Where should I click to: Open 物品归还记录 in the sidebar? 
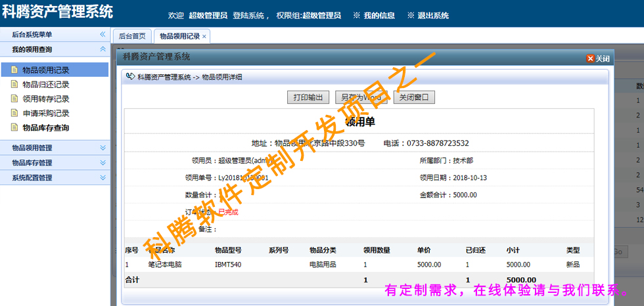[x=45, y=85]
